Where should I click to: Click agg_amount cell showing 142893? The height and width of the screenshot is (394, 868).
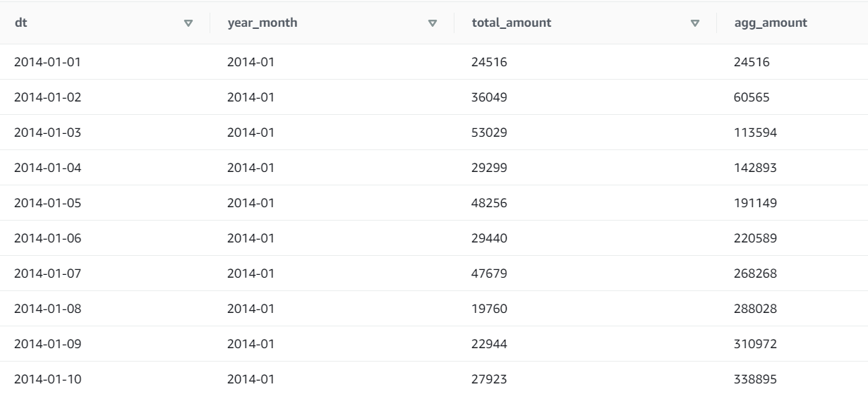click(x=756, y=168)
